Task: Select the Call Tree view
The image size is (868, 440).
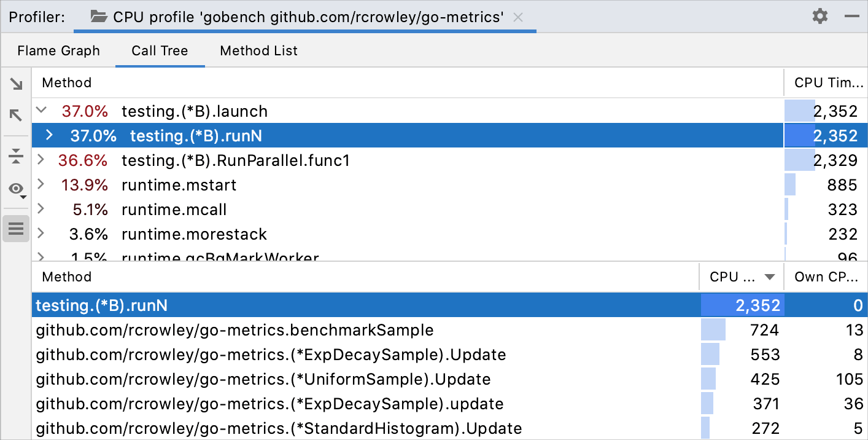Action: point(160,50)
